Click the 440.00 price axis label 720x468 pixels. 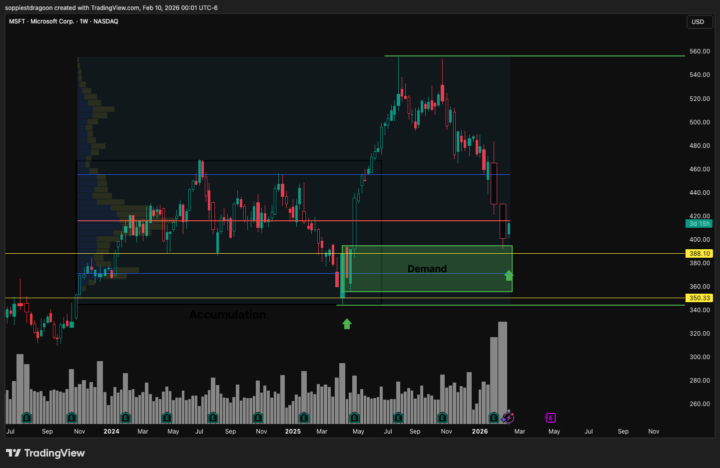(x=699, y=192)
